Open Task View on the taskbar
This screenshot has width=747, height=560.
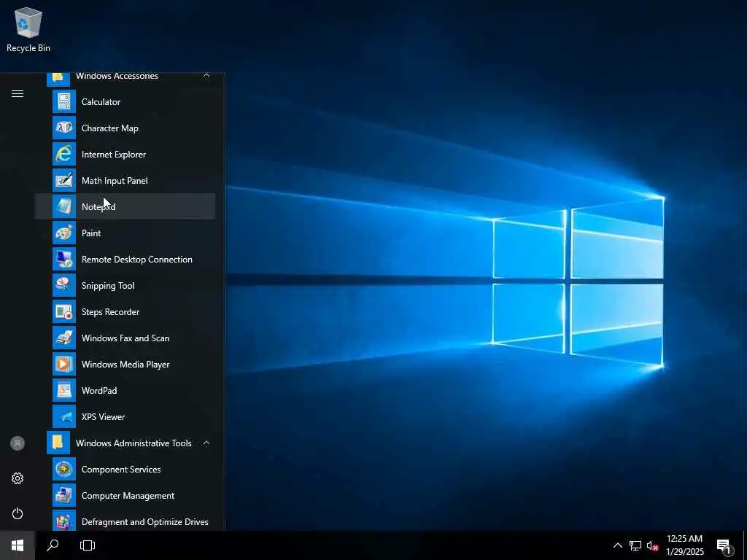[x=88, y=545]
